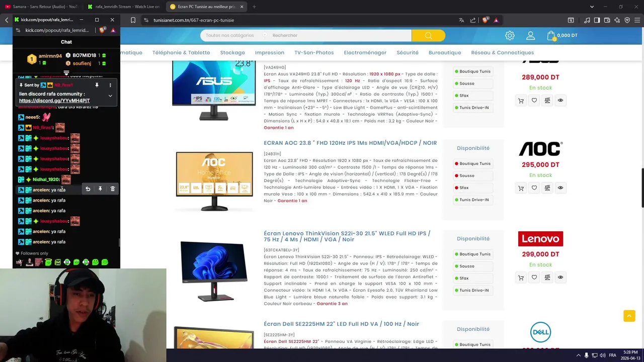Click the translate page icon in address bar
644x362 pixels.
461,20
